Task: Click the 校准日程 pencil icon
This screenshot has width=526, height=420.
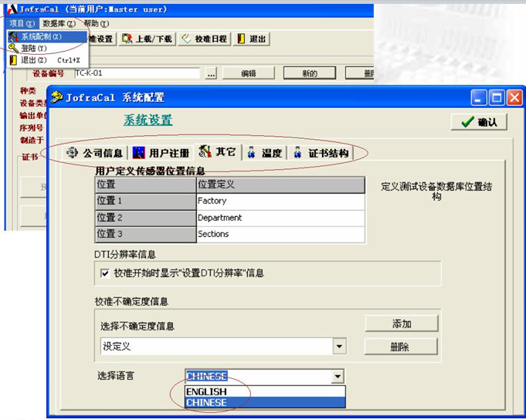Action: [x=186, y=39]
